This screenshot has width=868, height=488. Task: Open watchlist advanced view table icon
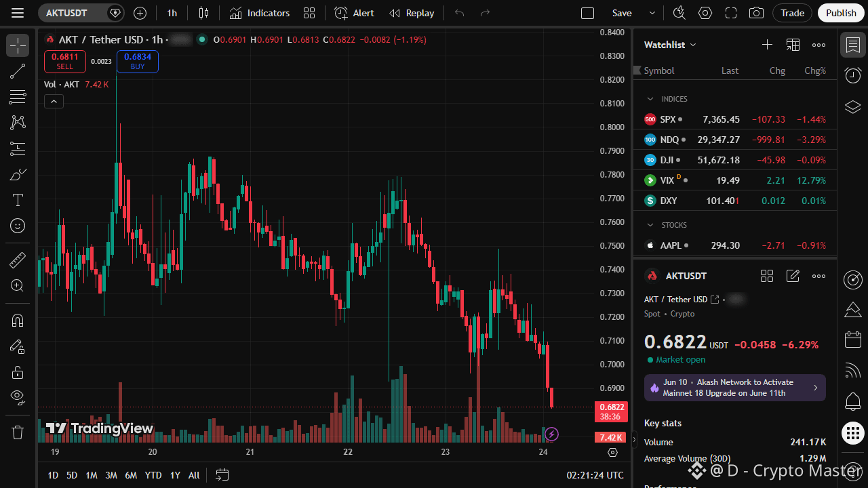pos(793,45)
